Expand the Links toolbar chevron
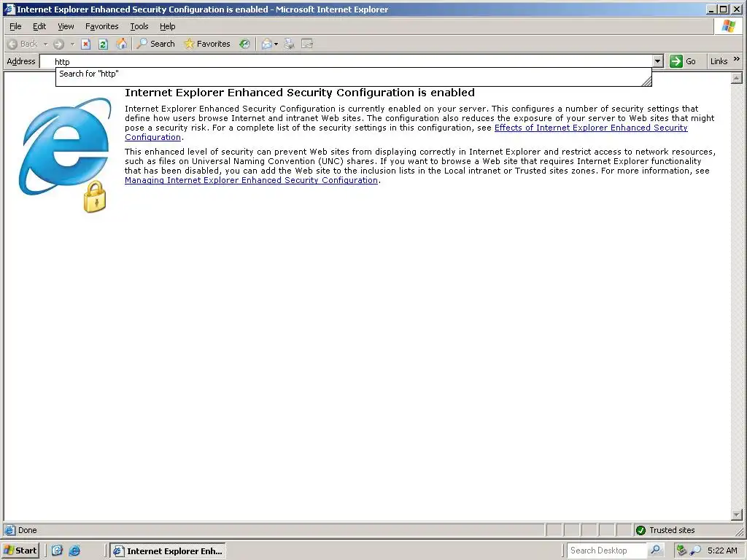 click(737, 59)
